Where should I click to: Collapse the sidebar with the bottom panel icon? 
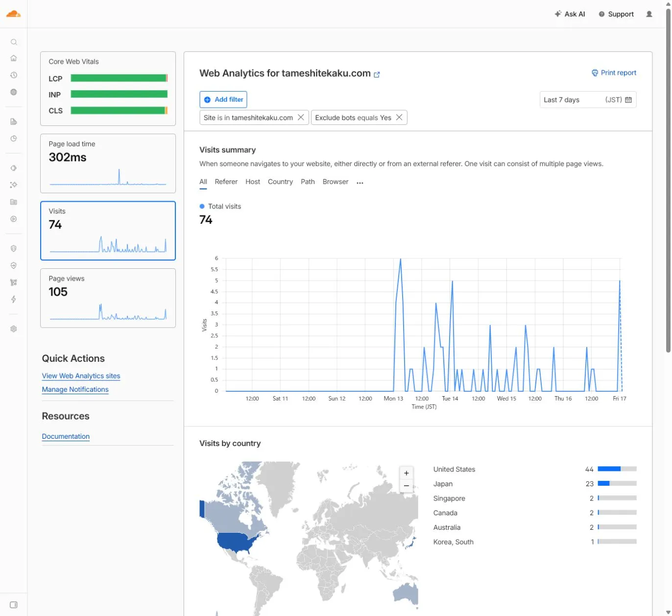[14, 605]
